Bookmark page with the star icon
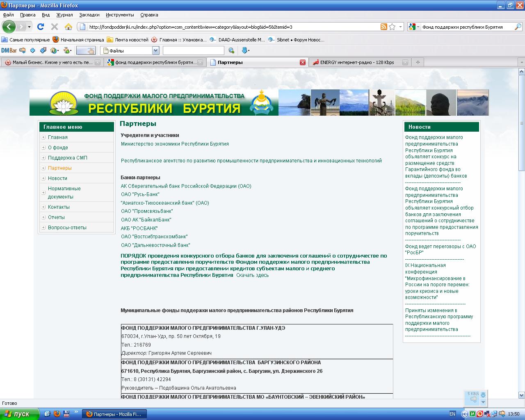This screenshot has width=525, height=420. point(392,27)
